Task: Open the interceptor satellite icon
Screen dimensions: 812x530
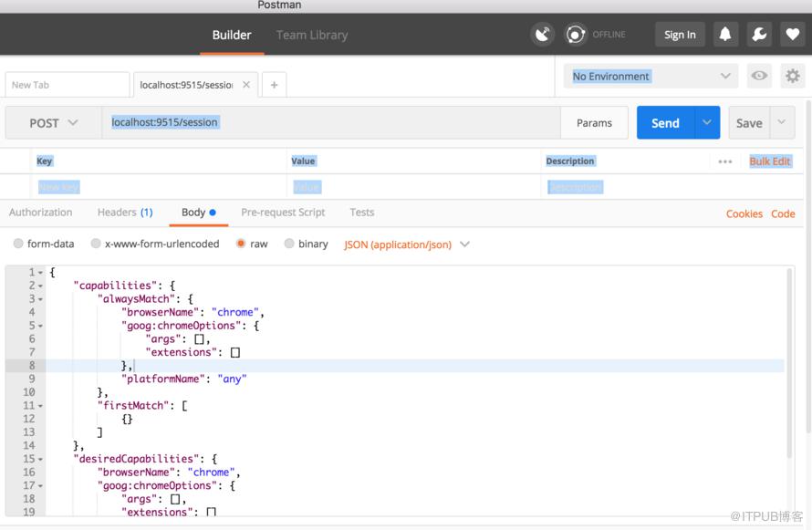Action: [542, 35]
